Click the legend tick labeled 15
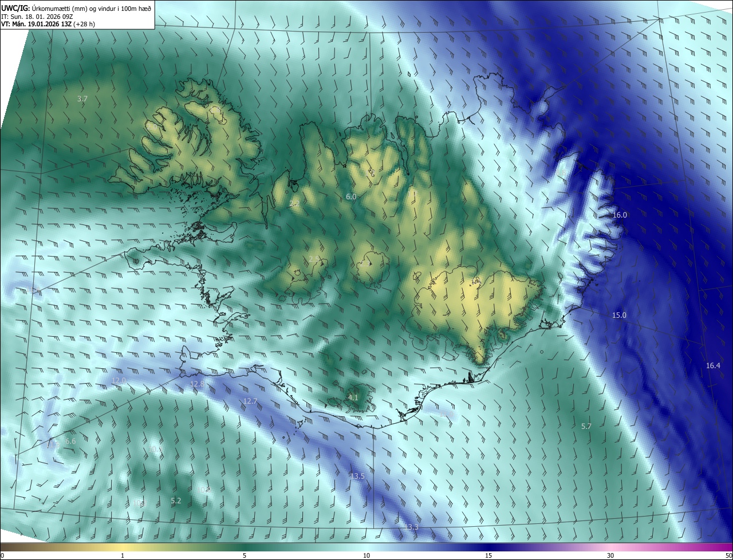This screenshot has width=733, height=560. [488, 555]
